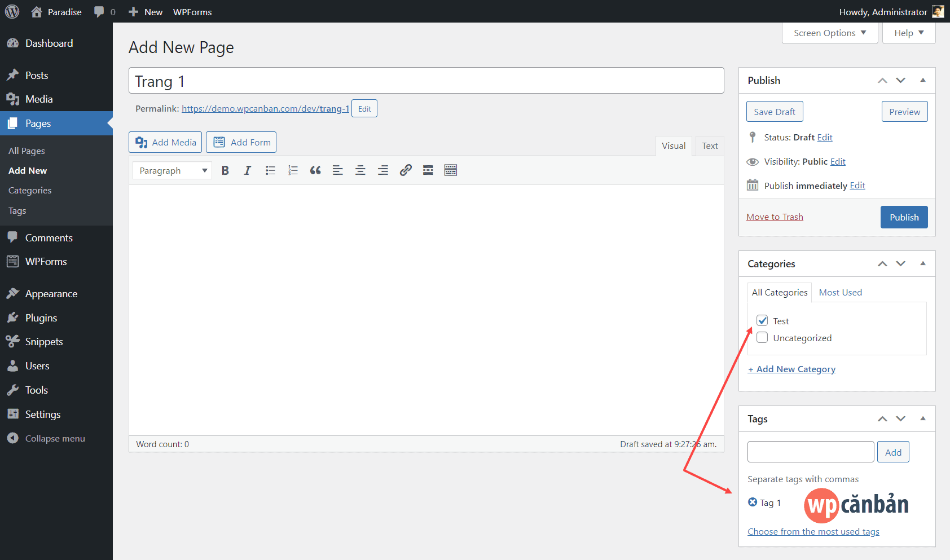Uncheck the Test category checkbox
This screenshot has height=560, width=950.
click(762, 321)
